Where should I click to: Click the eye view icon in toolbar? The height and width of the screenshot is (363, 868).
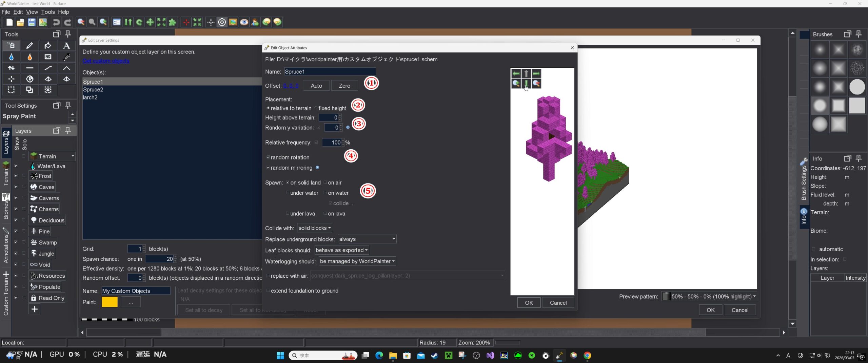click(244, 22)
